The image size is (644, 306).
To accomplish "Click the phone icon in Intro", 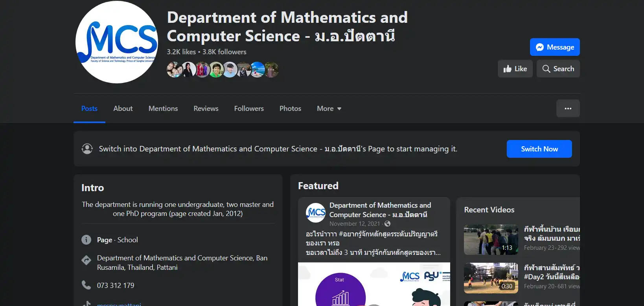I will point(86,285).
